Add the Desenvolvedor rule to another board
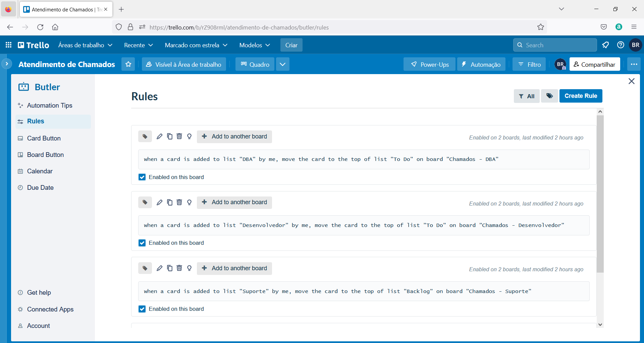 234,202
